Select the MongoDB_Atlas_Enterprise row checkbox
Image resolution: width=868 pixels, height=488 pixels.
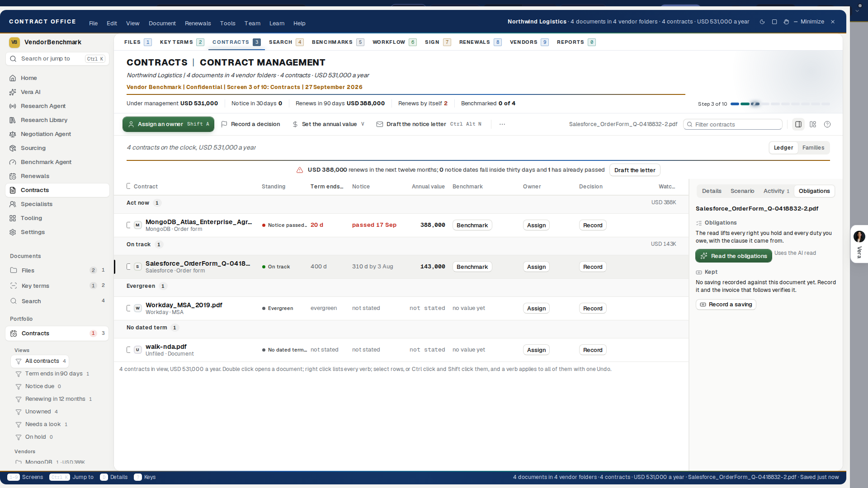(x=129, y=225)
